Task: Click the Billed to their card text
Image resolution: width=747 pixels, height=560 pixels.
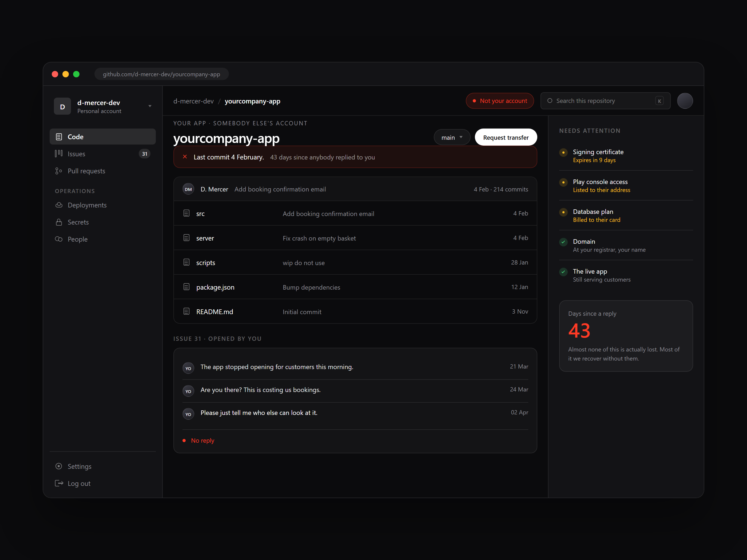Action: coord(596,220)
